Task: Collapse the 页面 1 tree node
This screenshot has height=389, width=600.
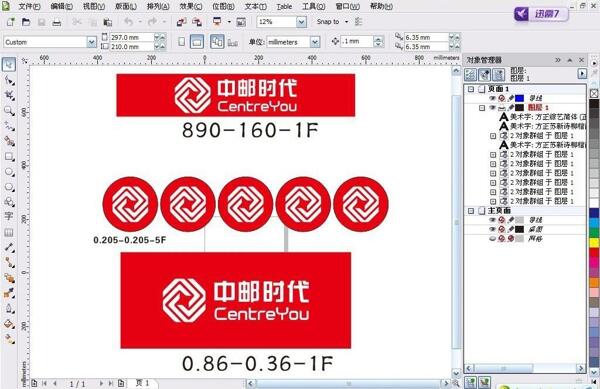Action: click(x=471, y=89)
